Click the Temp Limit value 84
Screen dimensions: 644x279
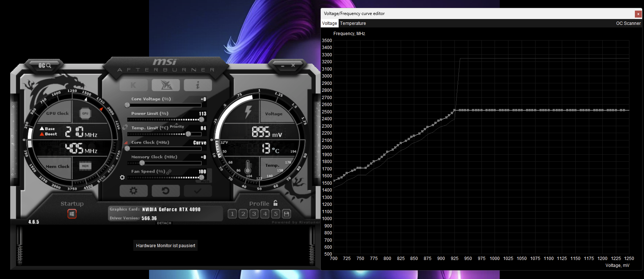pyautogui.click(x=203, y=128)
